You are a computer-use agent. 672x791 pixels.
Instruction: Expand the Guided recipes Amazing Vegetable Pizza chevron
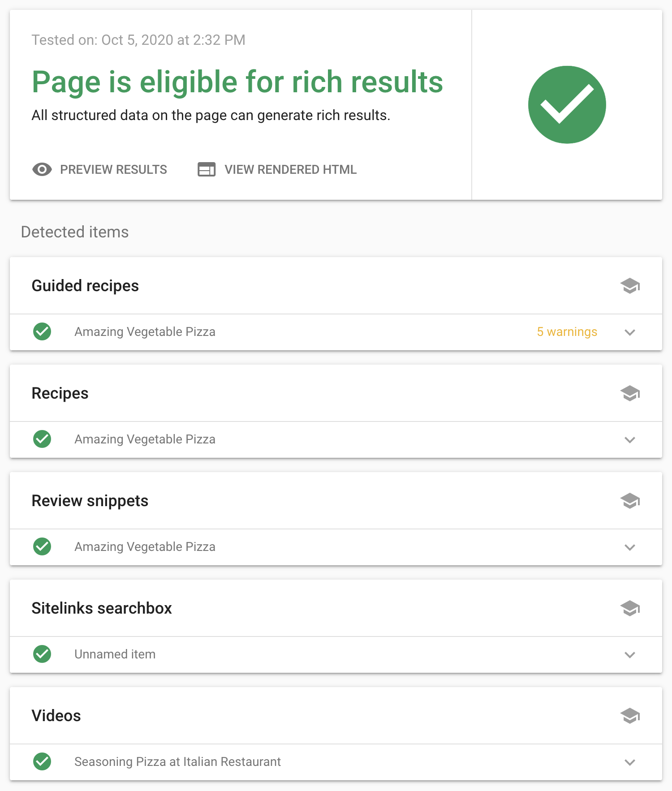[630, 332]
